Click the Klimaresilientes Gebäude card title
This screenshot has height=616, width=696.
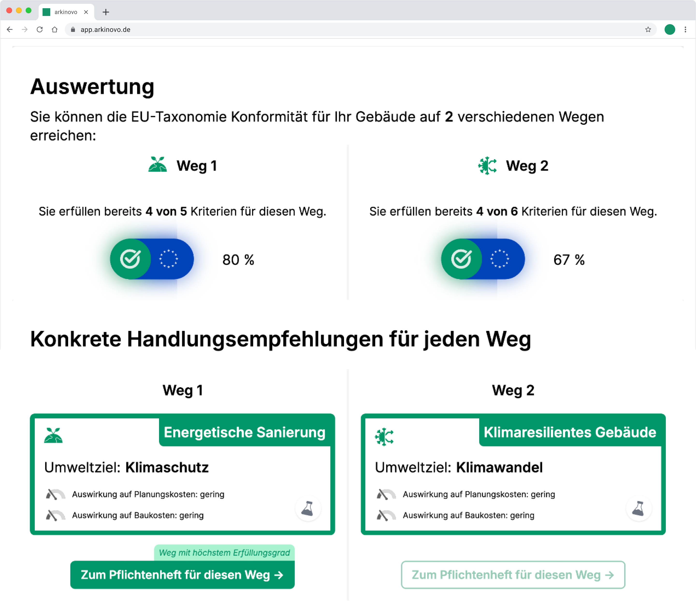point(570,432)
